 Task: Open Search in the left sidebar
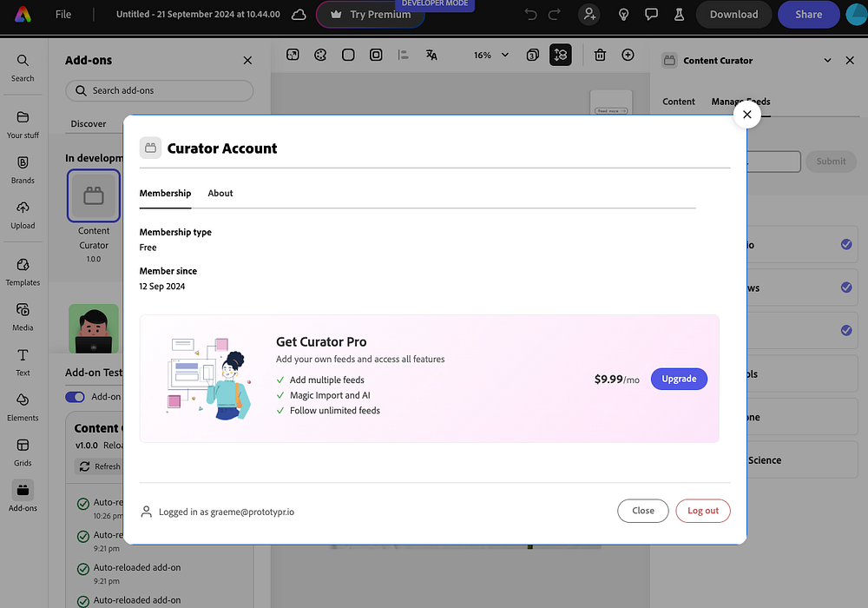(23, 68)
